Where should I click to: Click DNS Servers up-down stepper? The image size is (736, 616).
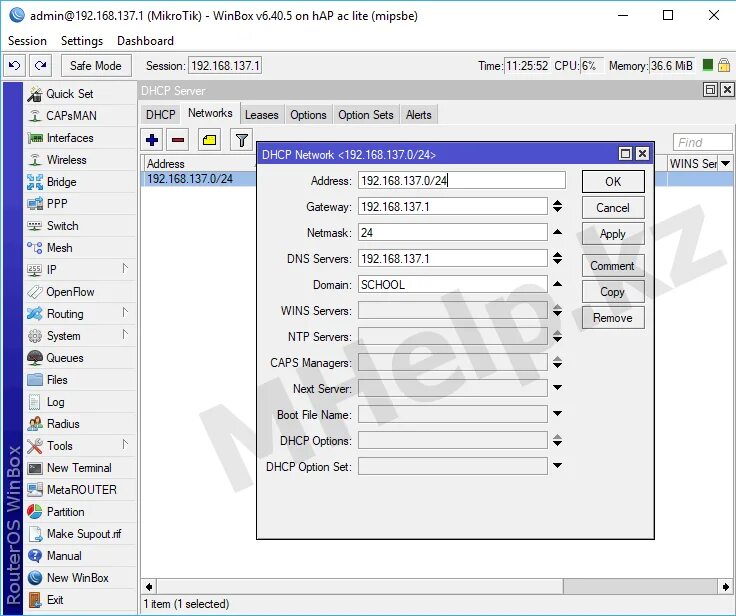pyautogui.click(x=557, y=258)
